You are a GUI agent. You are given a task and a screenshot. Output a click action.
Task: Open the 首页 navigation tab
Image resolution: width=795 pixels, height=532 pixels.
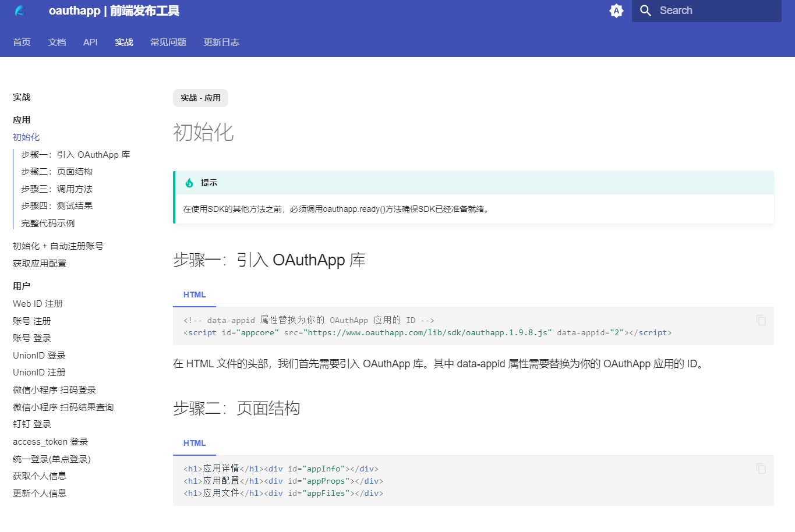(22, 42)
